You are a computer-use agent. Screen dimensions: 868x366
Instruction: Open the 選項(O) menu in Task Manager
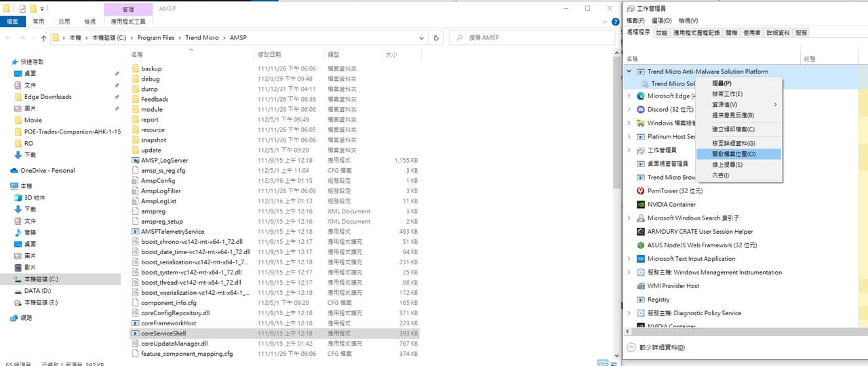point(662,20)
